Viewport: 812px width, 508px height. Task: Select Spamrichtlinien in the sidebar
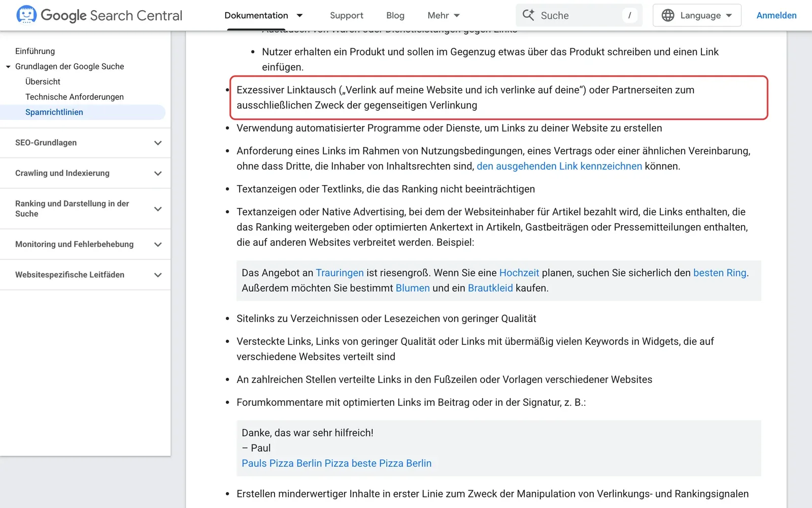coord(54,112)
